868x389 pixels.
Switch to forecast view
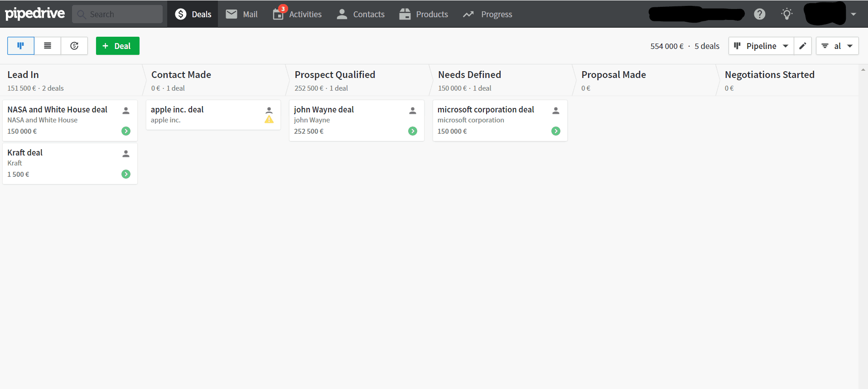tap(74, 46)
